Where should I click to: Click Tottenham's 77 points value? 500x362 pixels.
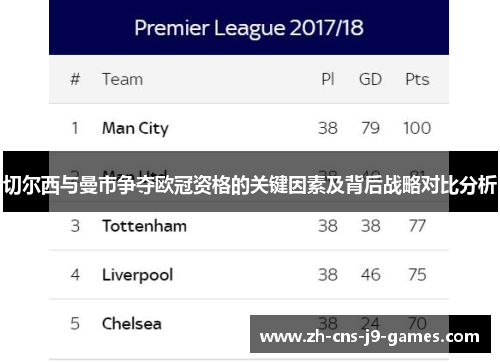417,226
